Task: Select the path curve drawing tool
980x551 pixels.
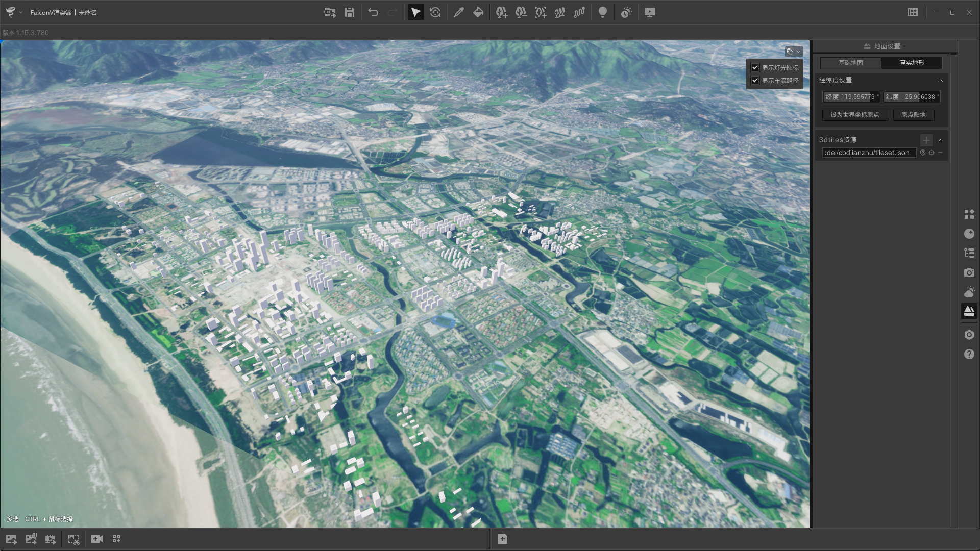Action: tap(579, 13)
